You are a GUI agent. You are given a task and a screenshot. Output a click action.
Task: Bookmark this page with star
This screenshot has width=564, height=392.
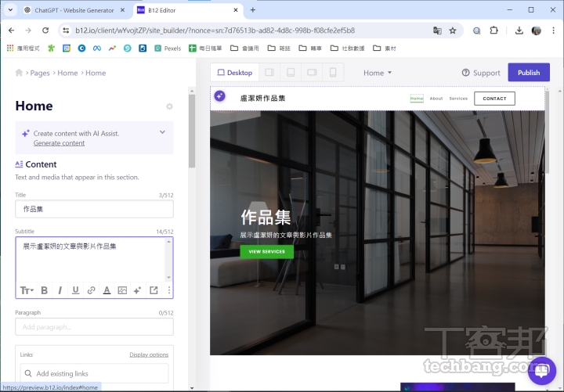453,31
